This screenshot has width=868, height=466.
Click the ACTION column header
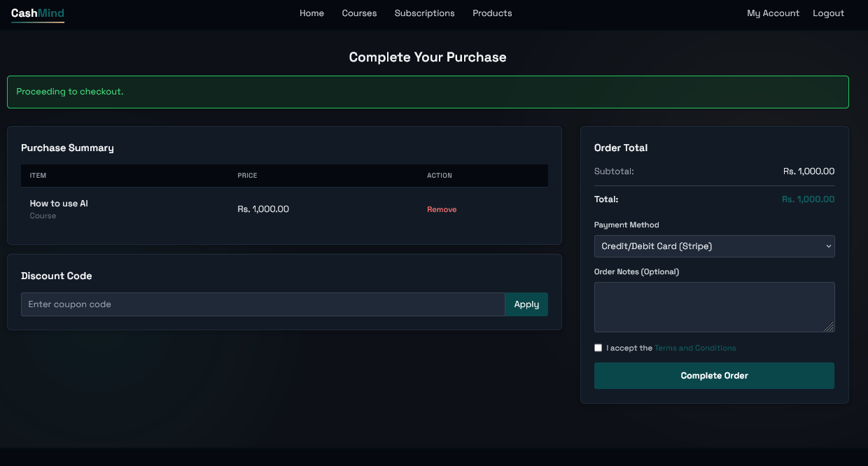[440, 176]
